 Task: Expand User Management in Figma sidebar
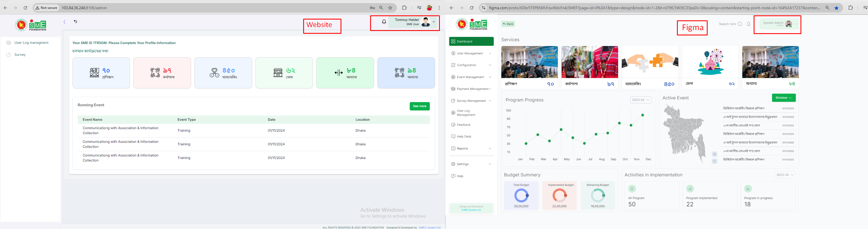[x=471, y=53]
